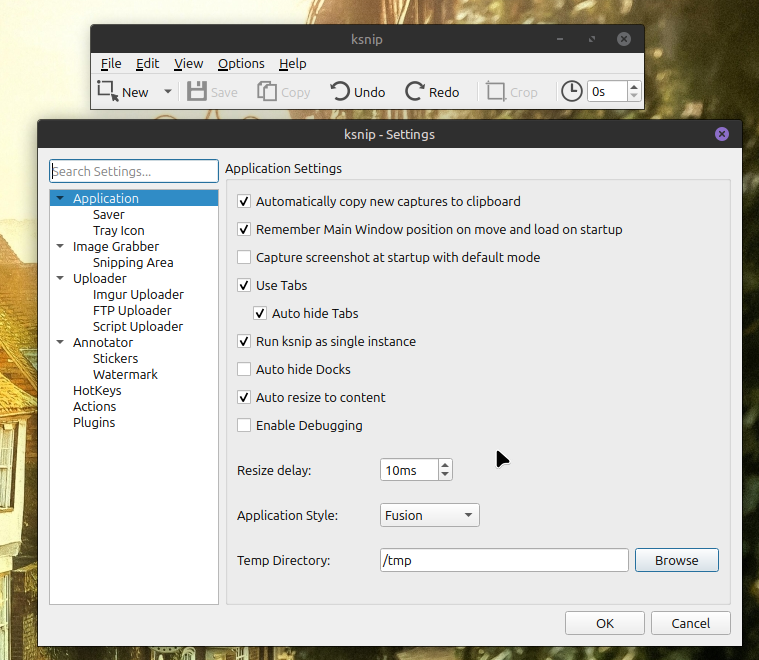
Task: Minimize the ksnip main window
Action: point(560,39)
